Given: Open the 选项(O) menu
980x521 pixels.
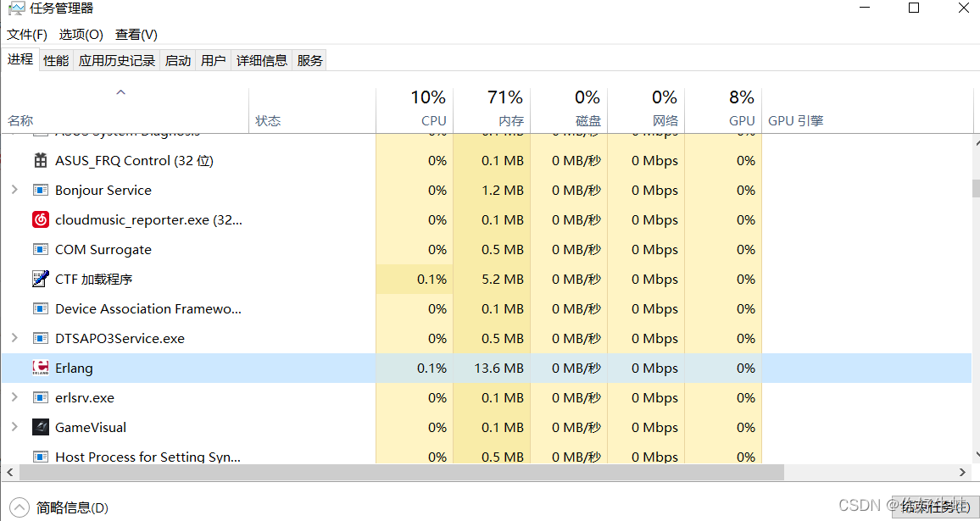Looking at the screenshot, I should point(81,35).
